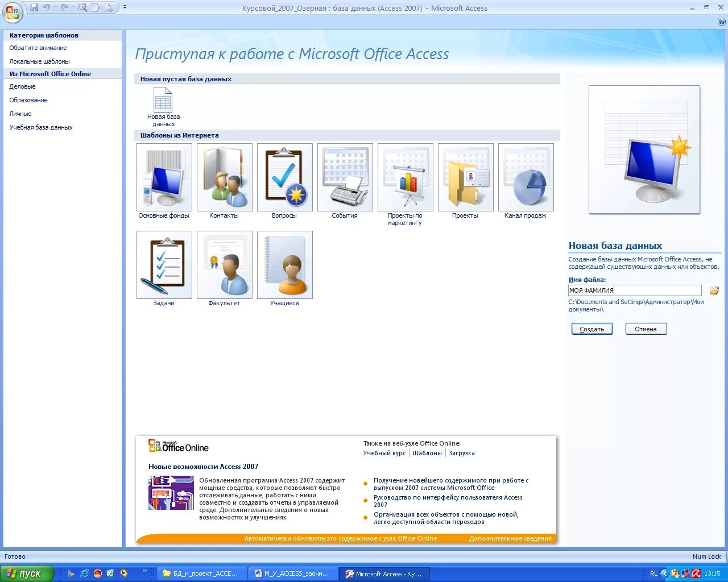Click Дополнительные сведения link on orange bar

coord(510,538)
